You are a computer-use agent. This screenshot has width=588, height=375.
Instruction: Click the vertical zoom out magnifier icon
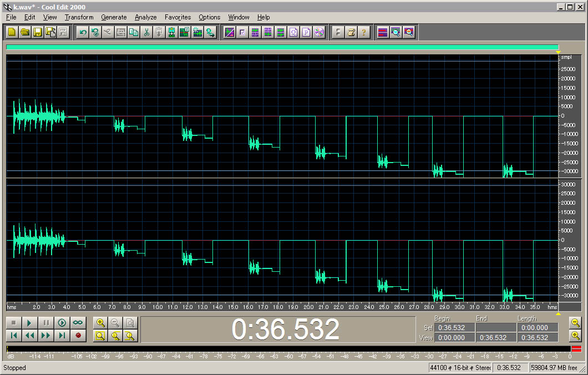click(575, 323)
